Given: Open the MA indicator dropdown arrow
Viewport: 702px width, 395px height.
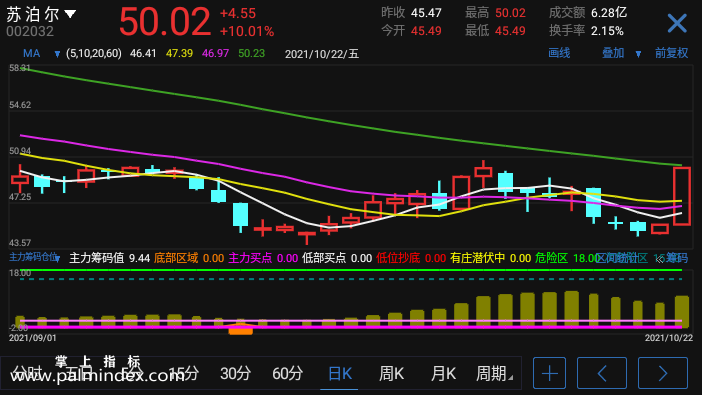Looking at the screenshot, I should click(x=57, y=54).
